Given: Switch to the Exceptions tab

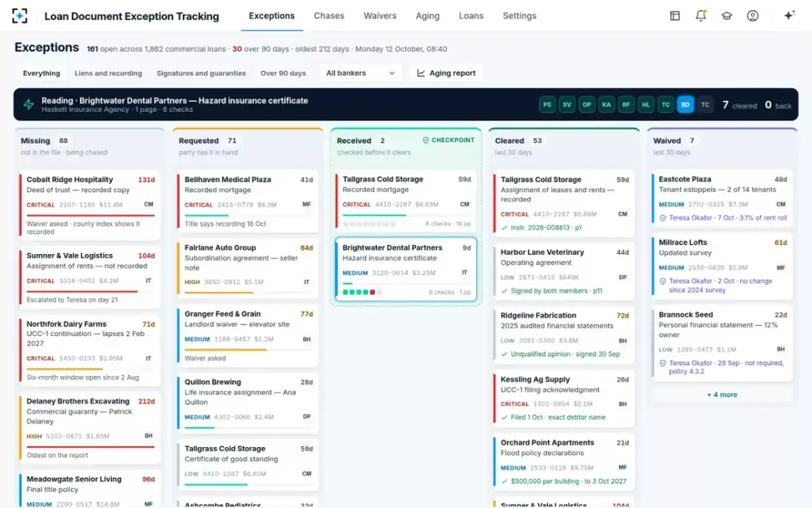Looking at the screenshot, I should click(x=271, y=16).
